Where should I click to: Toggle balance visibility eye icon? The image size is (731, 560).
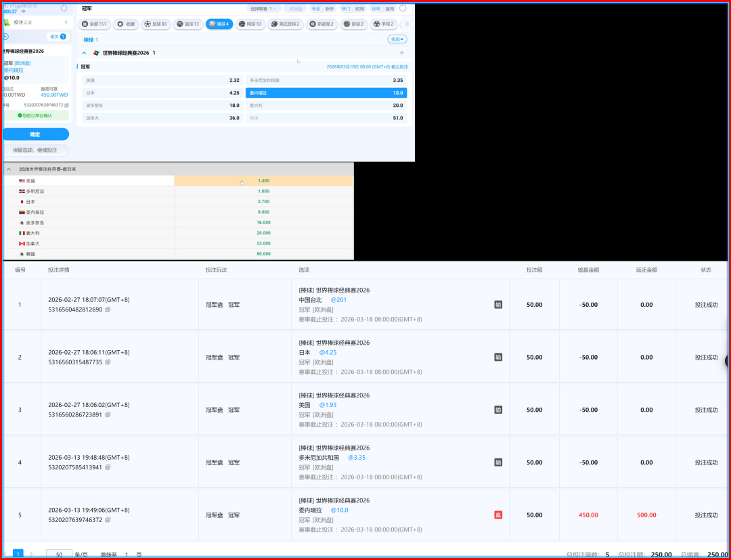(x=24, y=12)
